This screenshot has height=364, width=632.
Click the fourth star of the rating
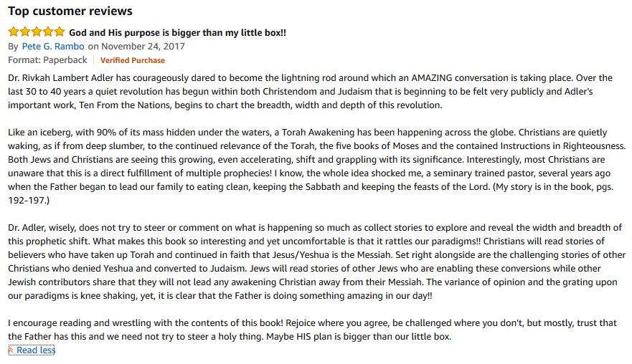(x=48, y=32)
